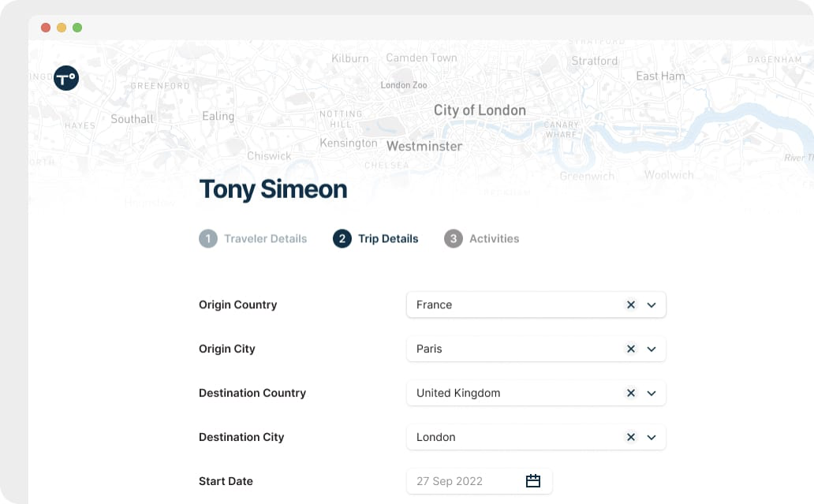Open the Start Date calendar icon
The image size is (814, 504).
coord(533,481)
